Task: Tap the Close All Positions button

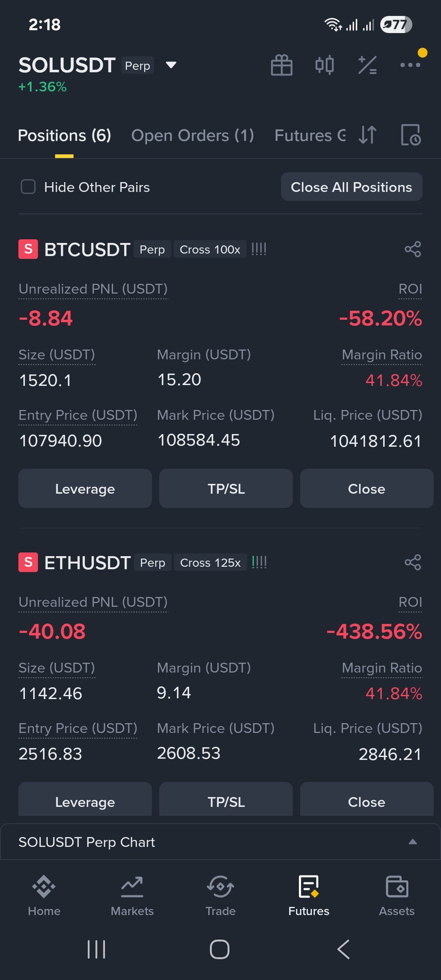Action: (352, 187)
